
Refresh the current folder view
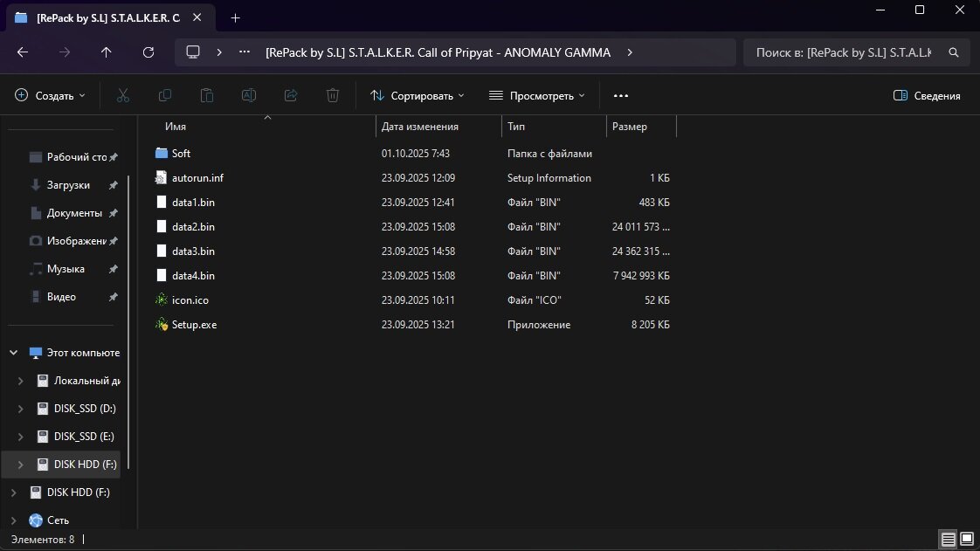[148, 52]
